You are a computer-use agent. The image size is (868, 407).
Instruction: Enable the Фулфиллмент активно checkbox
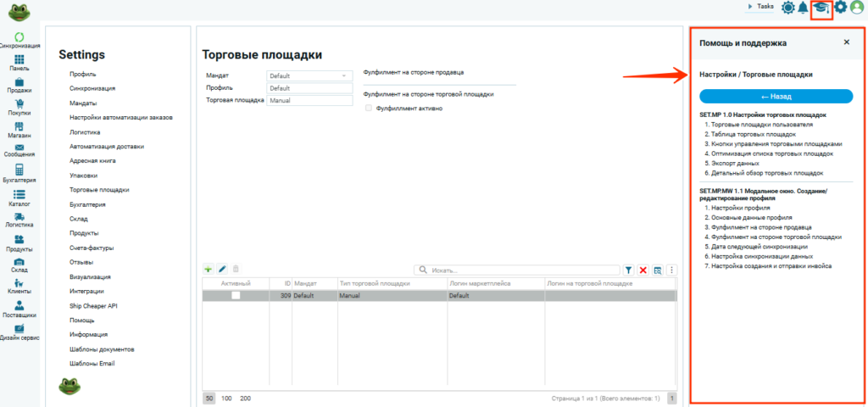tap(368, 108)
